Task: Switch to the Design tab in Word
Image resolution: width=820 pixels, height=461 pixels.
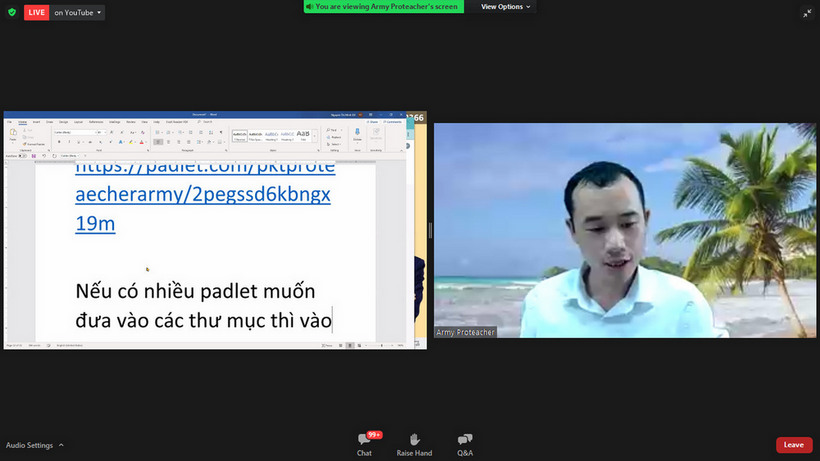Action: 63,122
